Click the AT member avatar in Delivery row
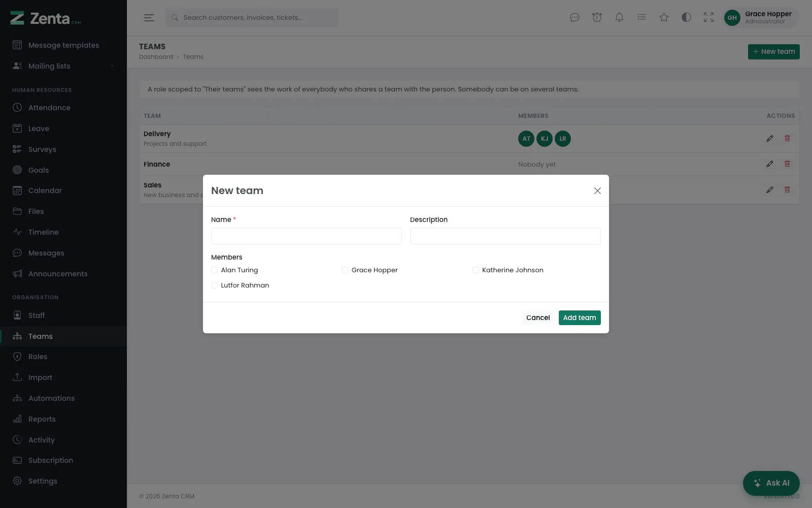This screenshot has width=812, height=508. tap(526, 139)
